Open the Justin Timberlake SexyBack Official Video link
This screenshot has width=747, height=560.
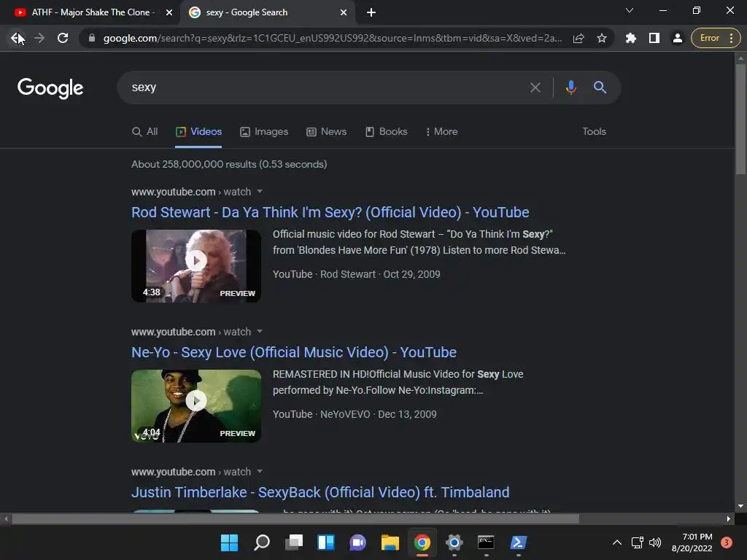click(x=320, y=492)
